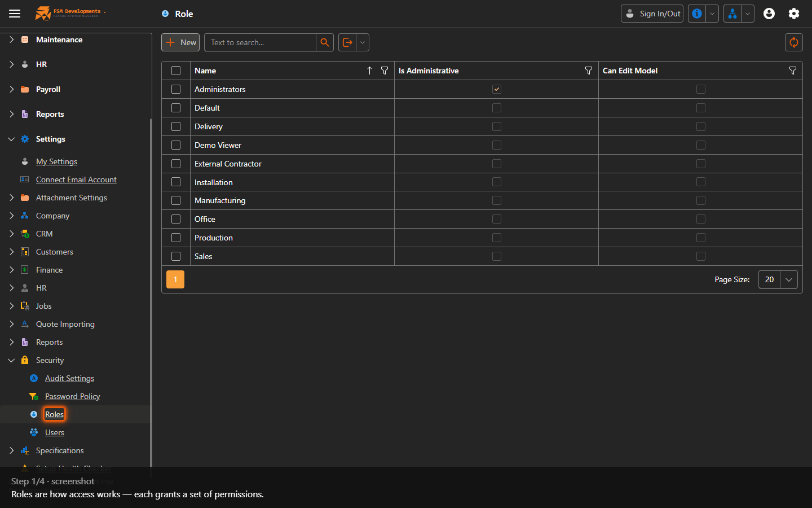This screenshot has width=812, height=508.
Task: Open the top-level Reports menu item
Action: click(x=50, y=114)
